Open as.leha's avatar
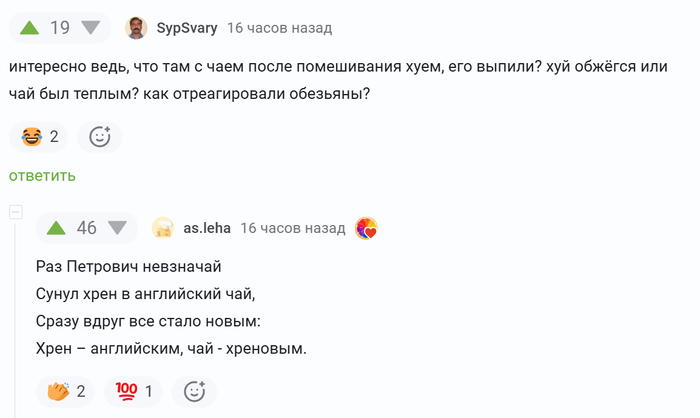The image size is (700, 418). [x=163, y=228]
